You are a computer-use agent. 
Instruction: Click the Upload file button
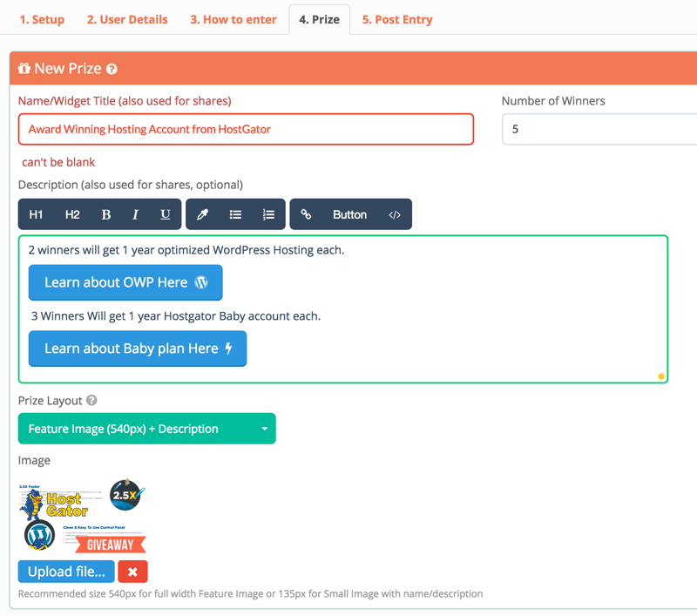(66, 572)
